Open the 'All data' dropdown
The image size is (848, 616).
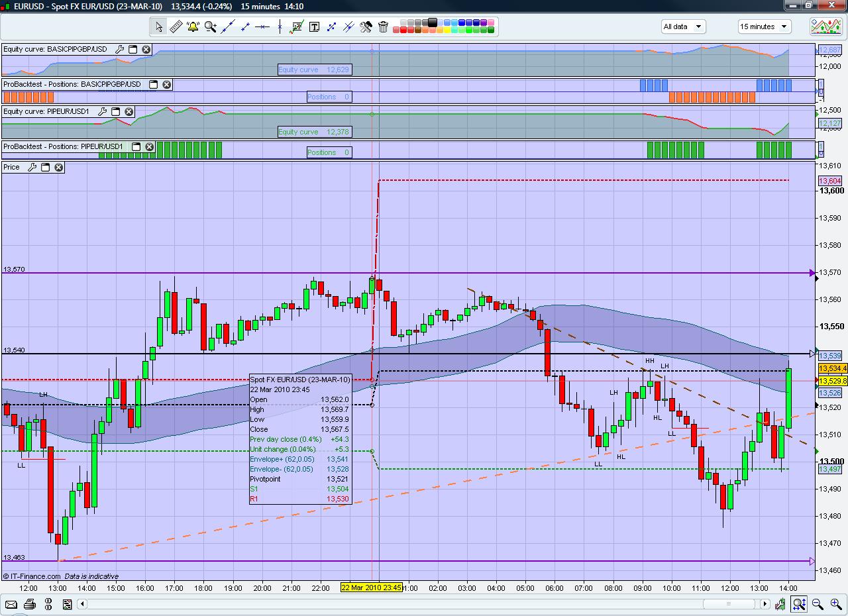coord(682,26)
